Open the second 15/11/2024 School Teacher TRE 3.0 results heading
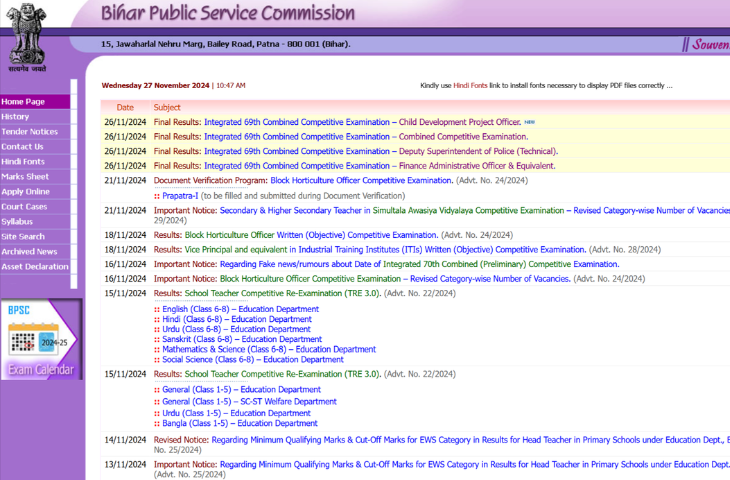This screenshot has width=730, height=480. (283, 374)
